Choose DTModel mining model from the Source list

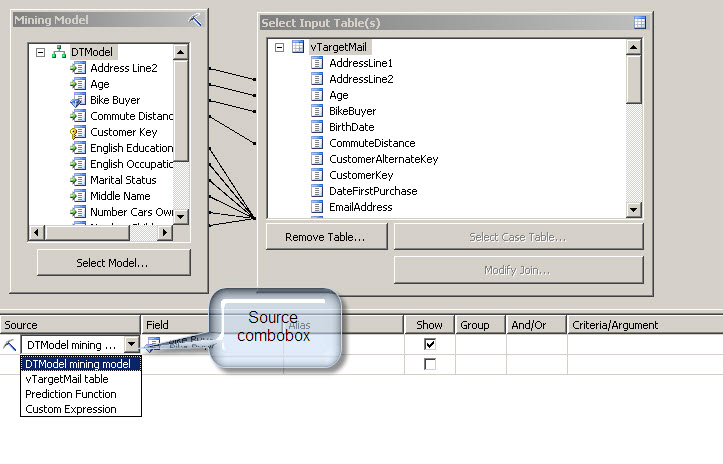[81, 364]
